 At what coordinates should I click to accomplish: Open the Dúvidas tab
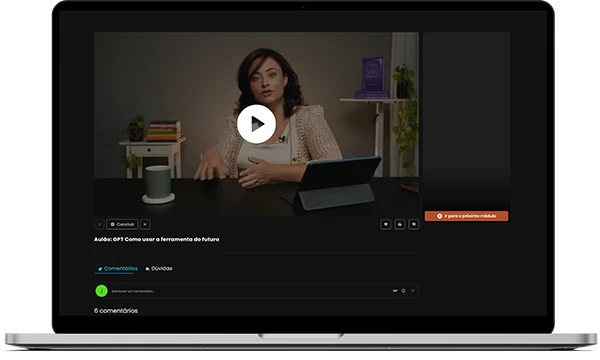point(159,269)
